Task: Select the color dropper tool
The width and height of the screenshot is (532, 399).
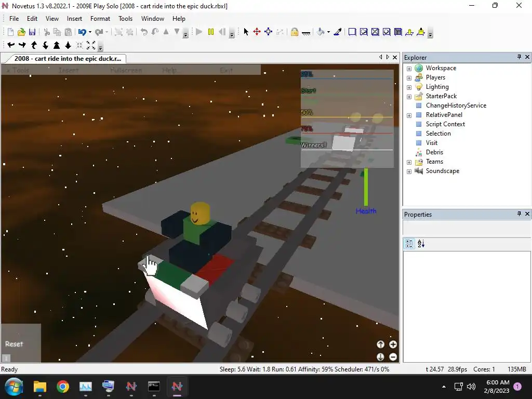Action: tap(338, 32)
